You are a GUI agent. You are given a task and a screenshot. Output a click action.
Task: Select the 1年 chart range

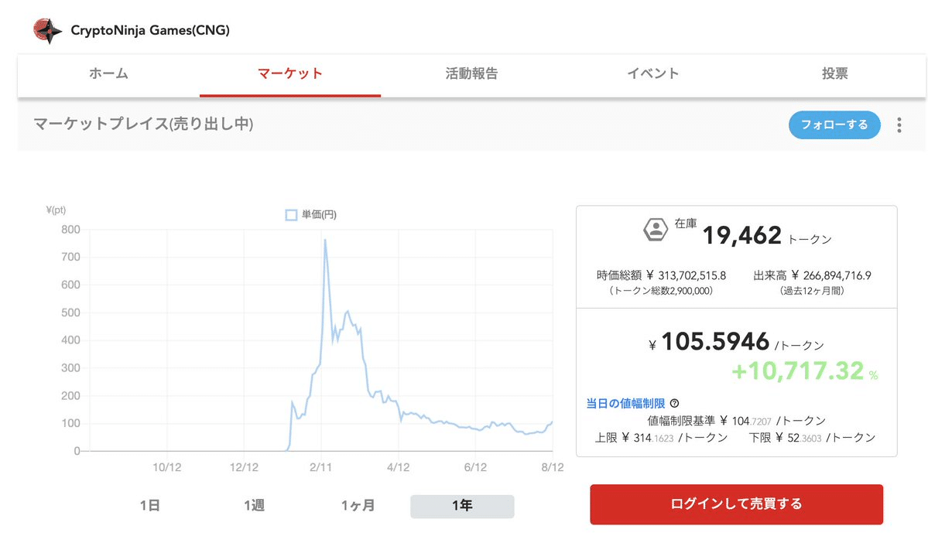click(x=462, y=505)
